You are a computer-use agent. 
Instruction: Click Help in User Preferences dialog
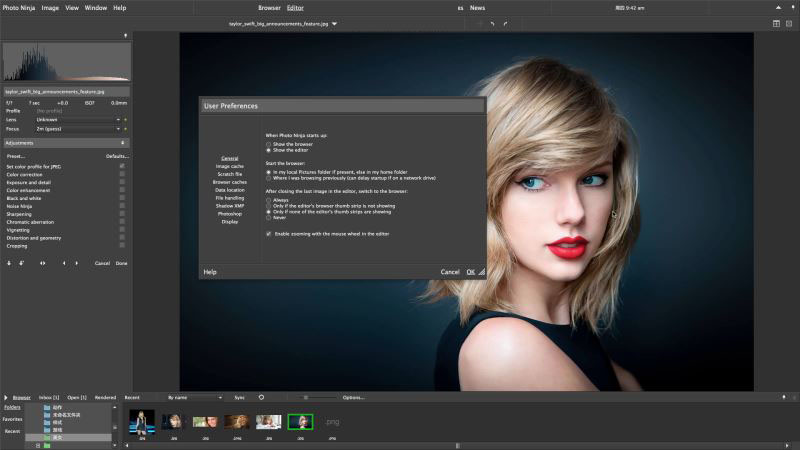click(x=210, y=272)
